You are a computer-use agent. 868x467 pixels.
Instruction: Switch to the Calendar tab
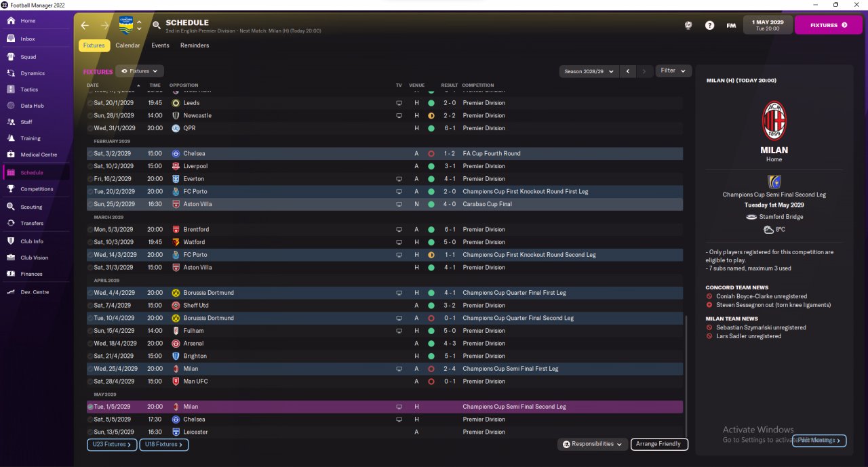127,45
